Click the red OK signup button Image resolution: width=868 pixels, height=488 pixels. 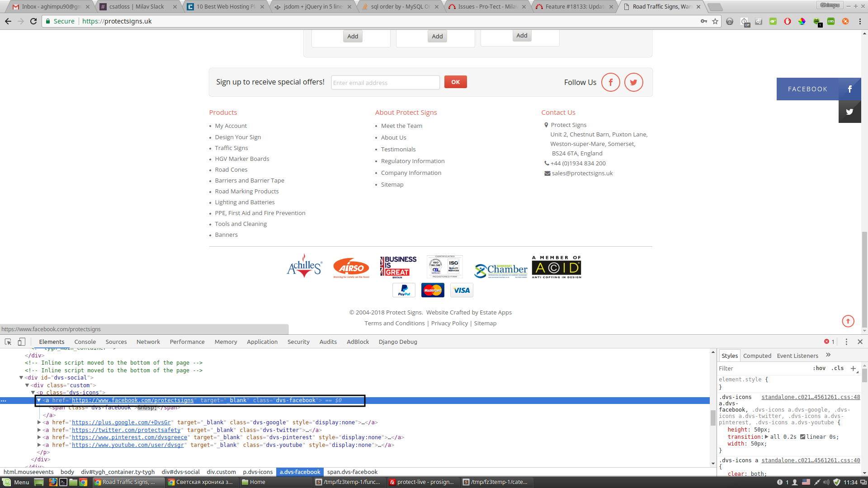[456, 82]
